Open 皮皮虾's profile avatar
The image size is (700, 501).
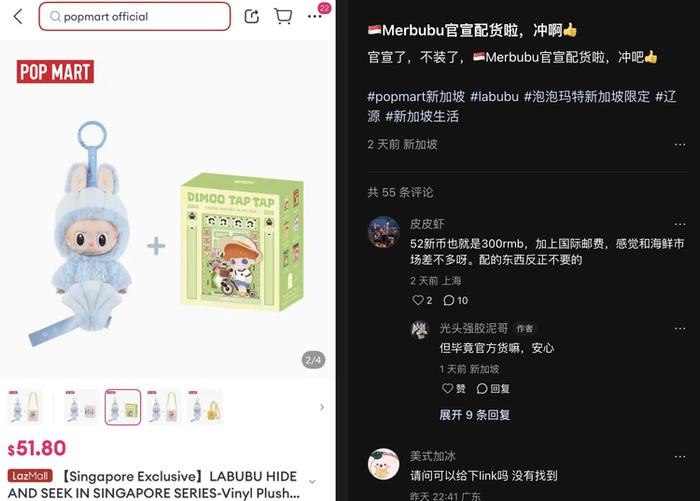pos(383,232)
